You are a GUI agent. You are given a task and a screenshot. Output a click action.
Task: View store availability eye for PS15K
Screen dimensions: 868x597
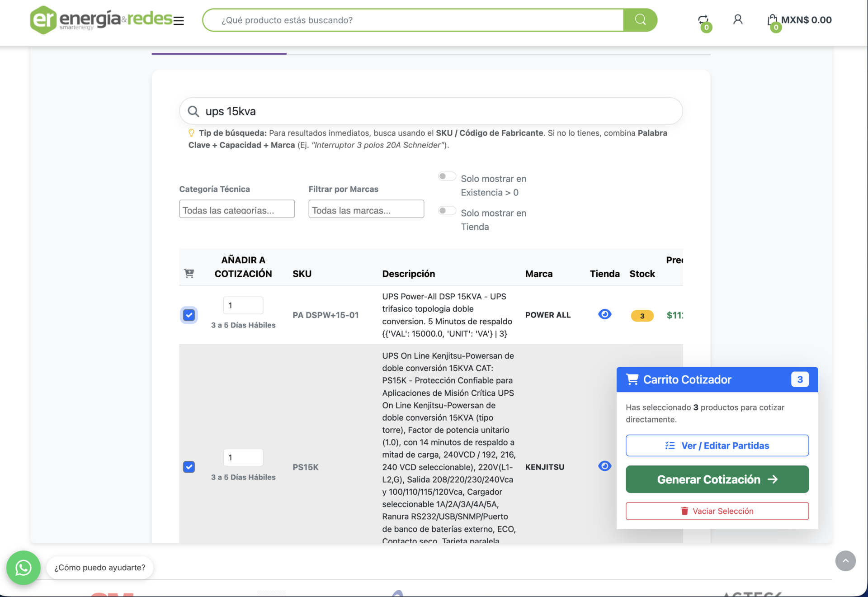tap(604, 466)
